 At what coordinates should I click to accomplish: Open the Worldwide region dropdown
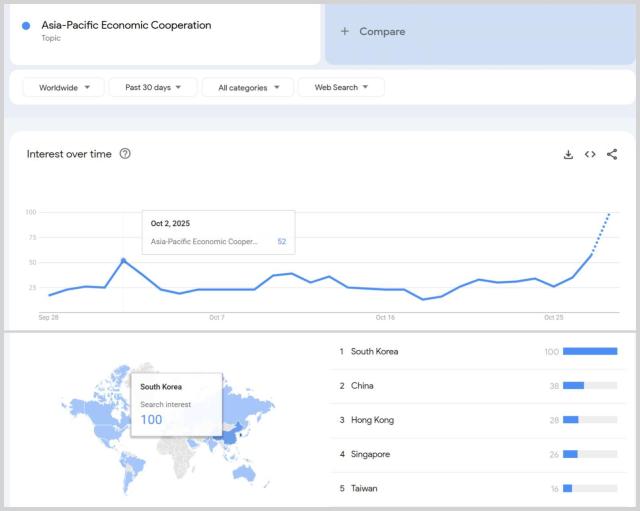tap(63, 88)
